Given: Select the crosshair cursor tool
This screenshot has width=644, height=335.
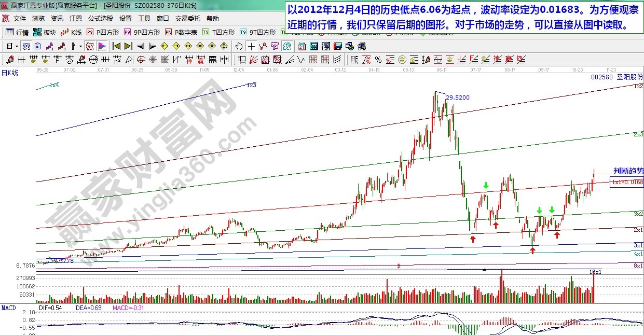Looking at the screenshot, I should pyautogui.click(x=251, y=46).
